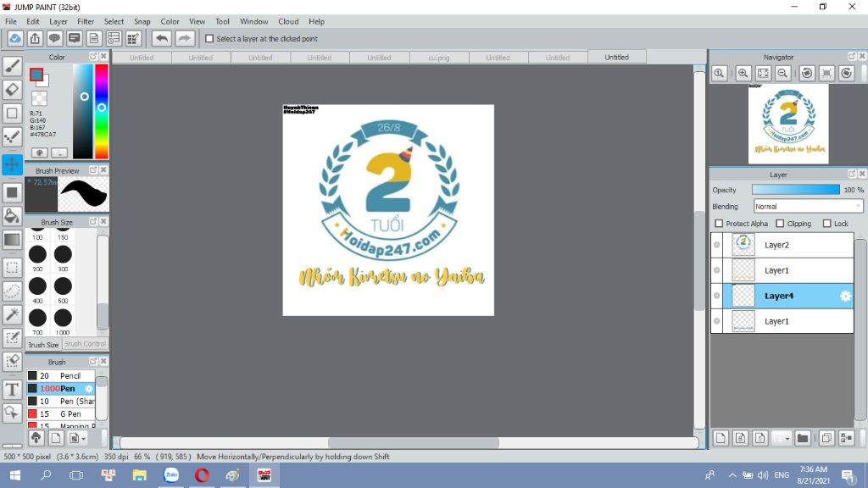
Task: Pick the Magic Wand tool
Action: 12,314
